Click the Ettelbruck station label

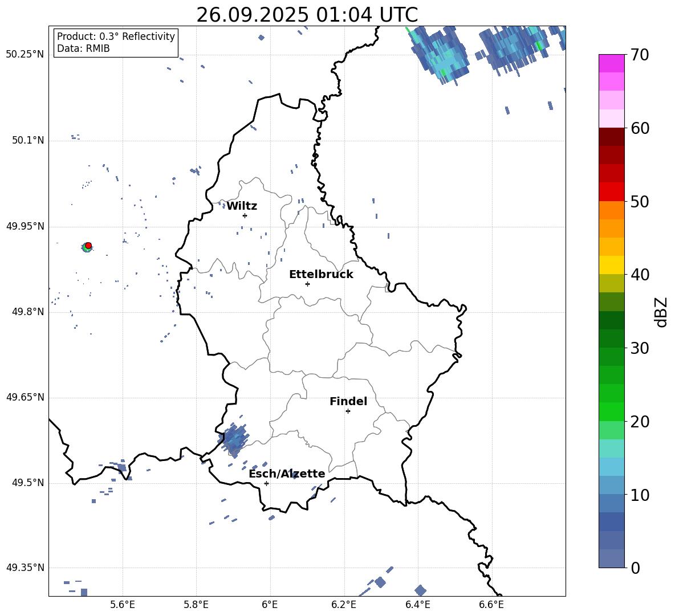[321, 275]
